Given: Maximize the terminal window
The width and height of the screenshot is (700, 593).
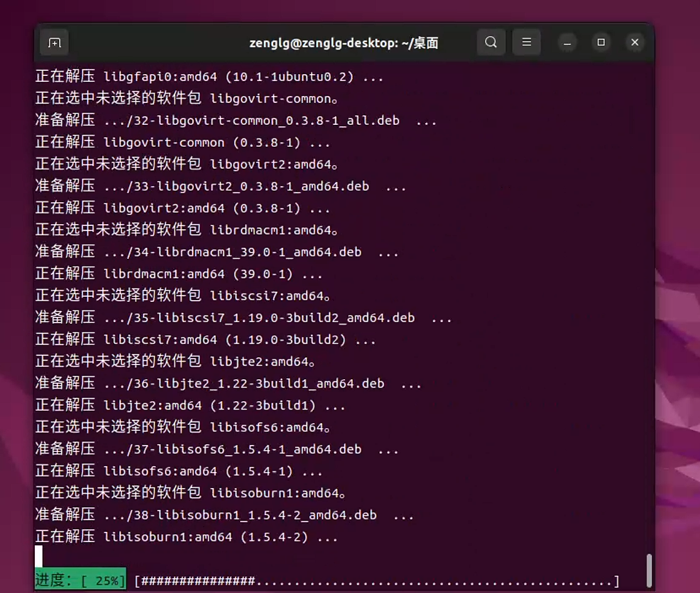Looking at the screenshot, I should (601, 42).
